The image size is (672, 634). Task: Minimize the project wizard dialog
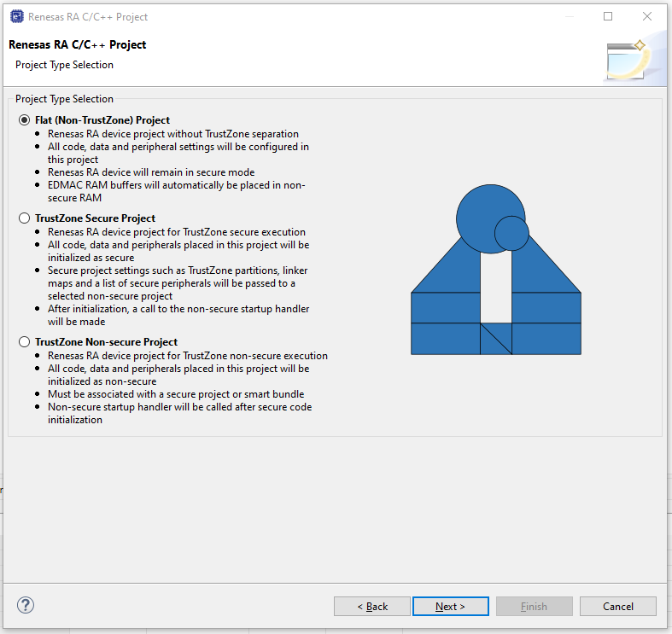[570, 16]
